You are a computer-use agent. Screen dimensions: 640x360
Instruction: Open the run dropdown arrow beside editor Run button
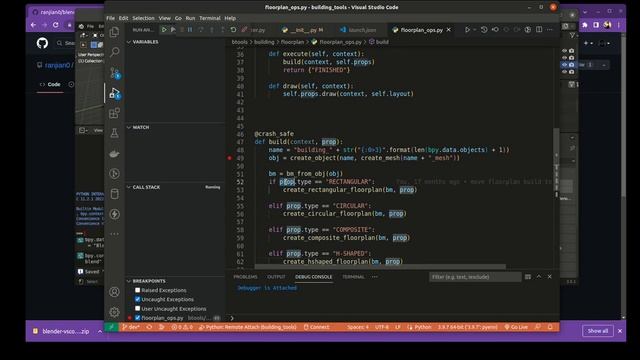(474, 30)
